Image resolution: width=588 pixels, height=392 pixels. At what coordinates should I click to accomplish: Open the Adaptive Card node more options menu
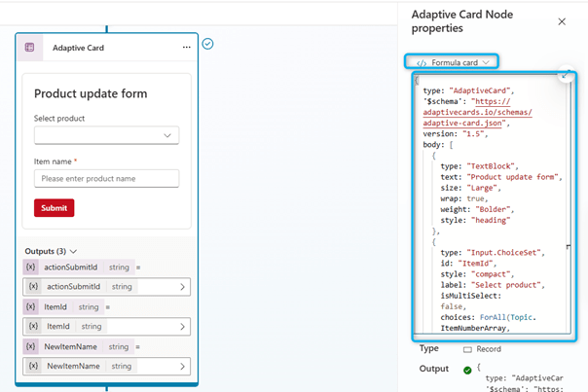[186, 47]
